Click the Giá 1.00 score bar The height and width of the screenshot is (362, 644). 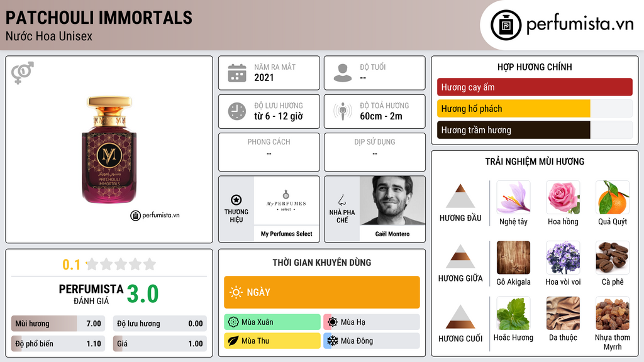[160, 344]
